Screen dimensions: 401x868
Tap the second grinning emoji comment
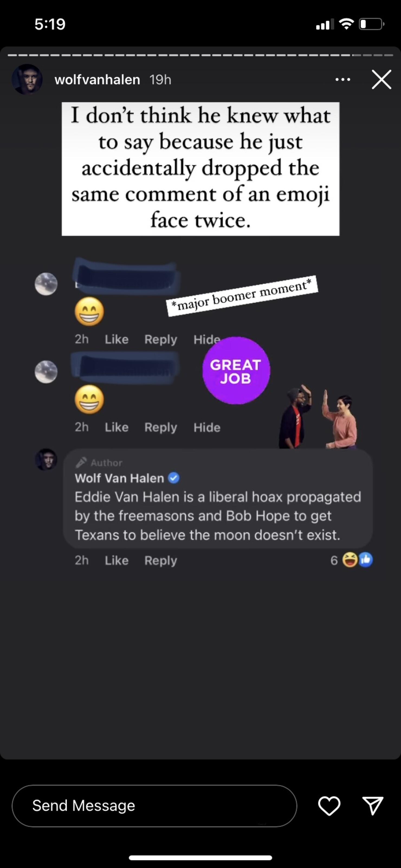89,399
